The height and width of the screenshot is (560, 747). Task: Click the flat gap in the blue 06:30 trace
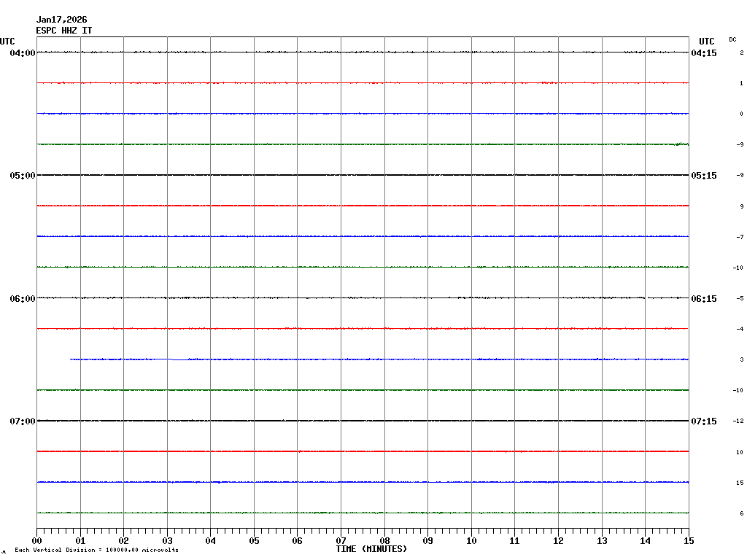(179, 359)
